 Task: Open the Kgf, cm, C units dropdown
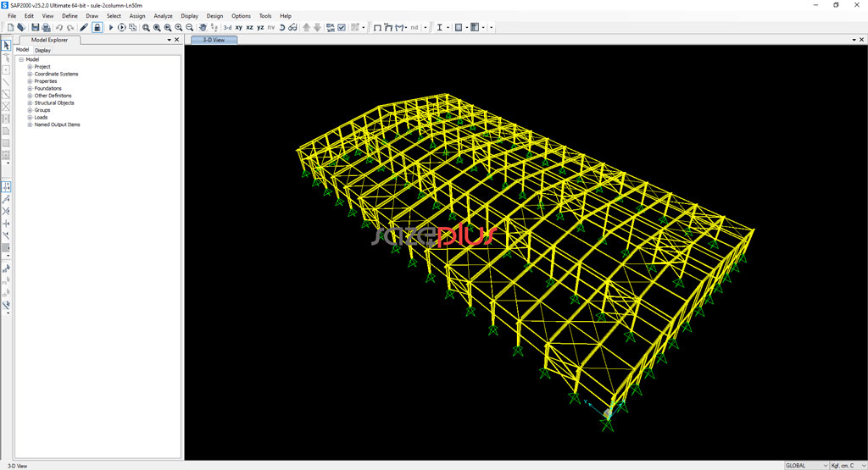tap(848, 466)
